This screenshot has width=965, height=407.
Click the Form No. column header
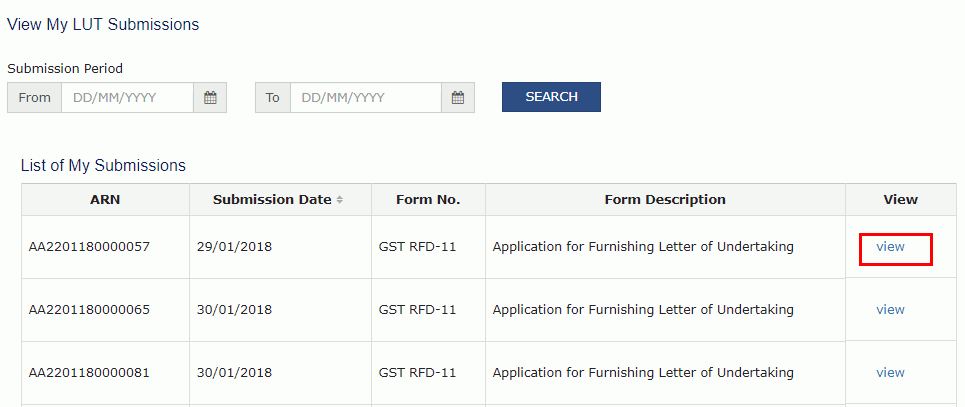point(428,199)
